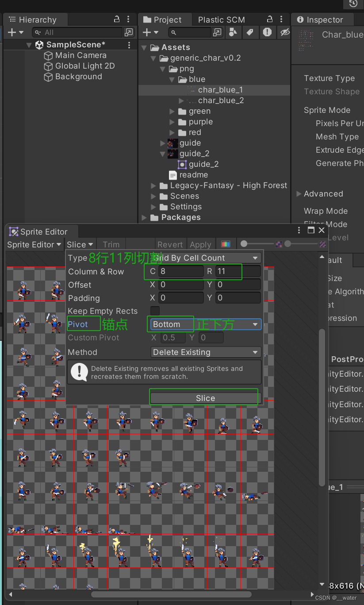Image resolution: width=364 pixels, height=605 pixels.
Task: Expand the red folder arrow
Action: click(x=172, y=133)
